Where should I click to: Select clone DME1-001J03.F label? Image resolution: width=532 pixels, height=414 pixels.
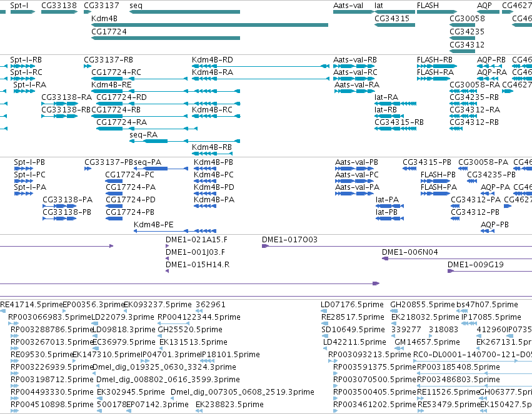(195, 252)
